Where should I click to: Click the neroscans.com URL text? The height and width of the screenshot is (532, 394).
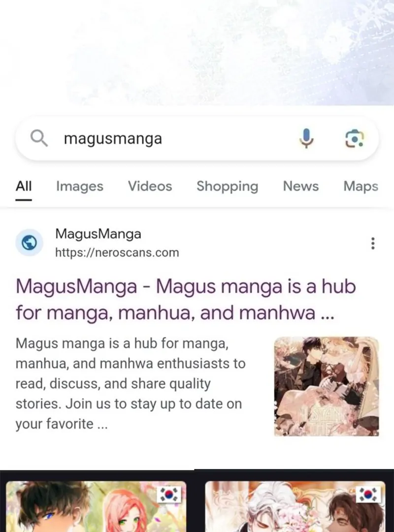(117, 252)
